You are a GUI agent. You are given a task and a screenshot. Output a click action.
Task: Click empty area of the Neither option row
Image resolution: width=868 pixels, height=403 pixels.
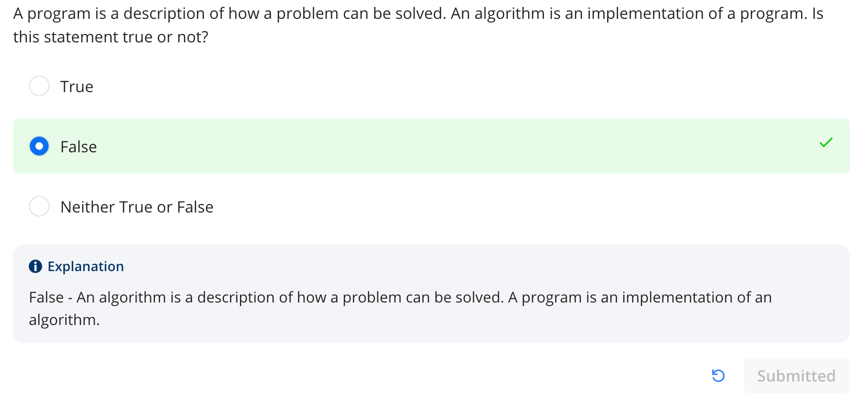coord(523,206)
